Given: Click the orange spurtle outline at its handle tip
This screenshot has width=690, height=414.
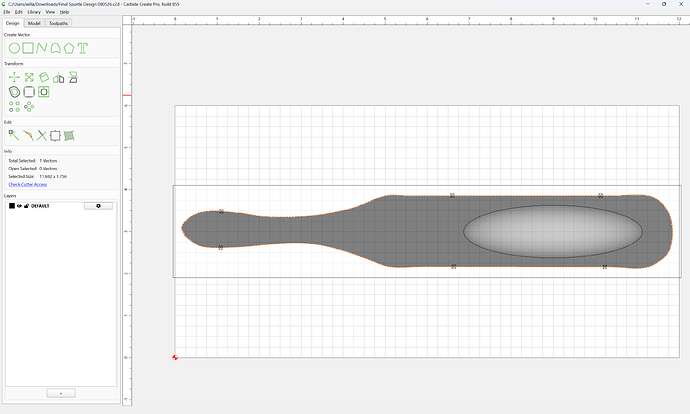Looking at the screenshot, I should [x=182, y=228].
